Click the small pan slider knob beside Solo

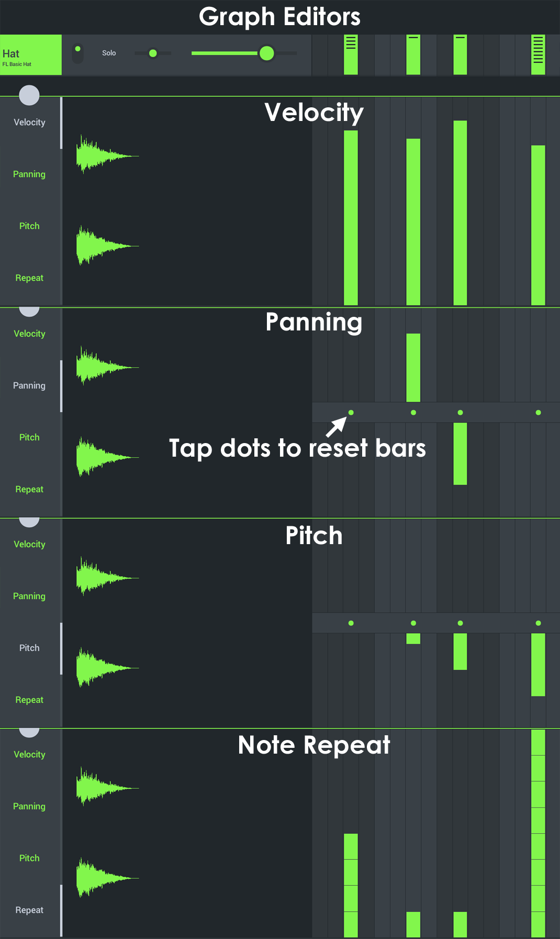click(153, 53)
